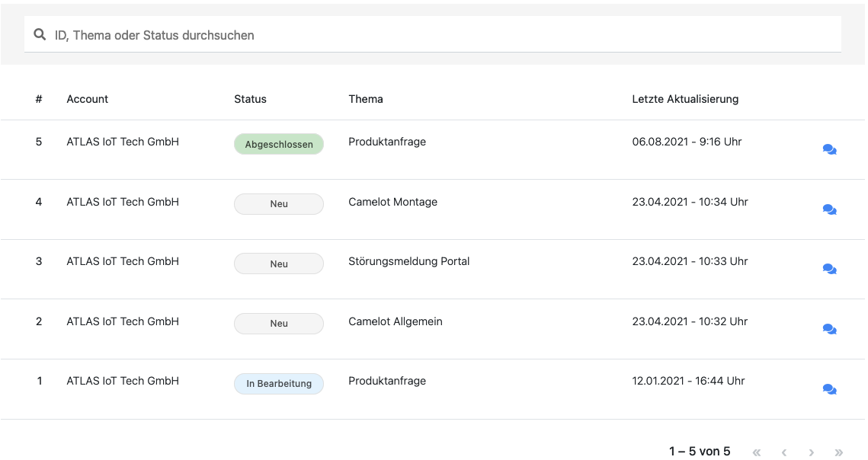The width and height of the screenshot is (868, 460).
Task: Jump to last page of results
Action: tap(839, 452)
